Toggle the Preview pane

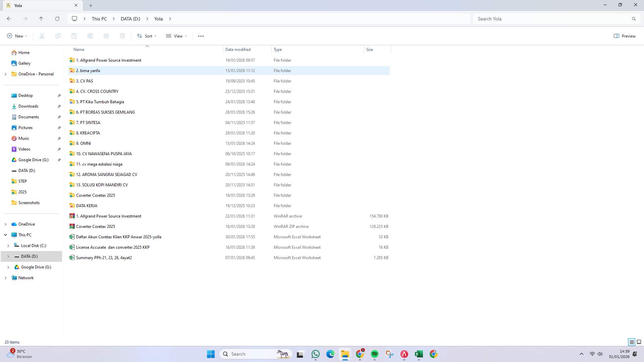[624, 36]
